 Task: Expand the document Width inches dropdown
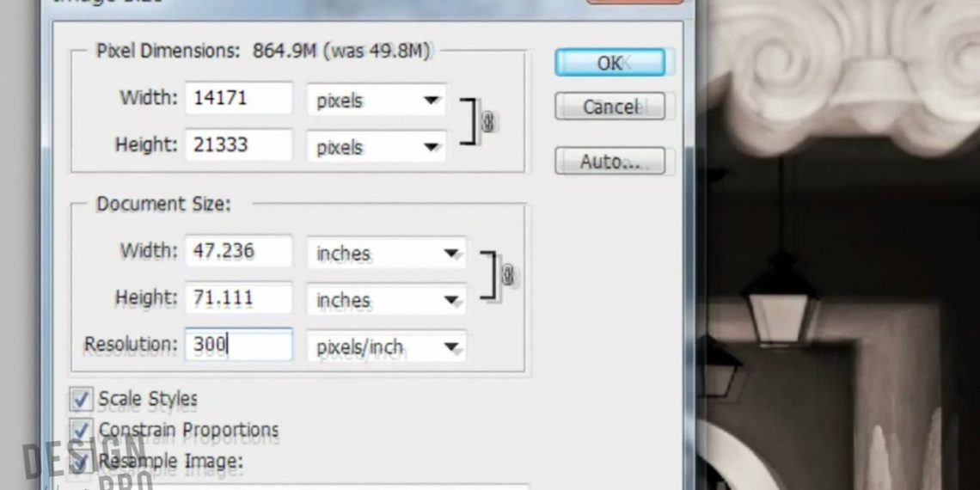[387, 254]
